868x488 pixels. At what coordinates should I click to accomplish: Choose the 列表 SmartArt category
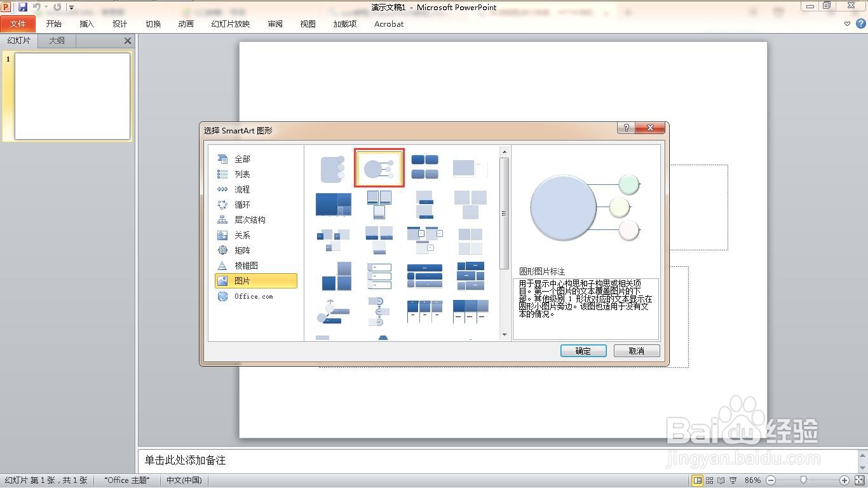tap(255, 174)
